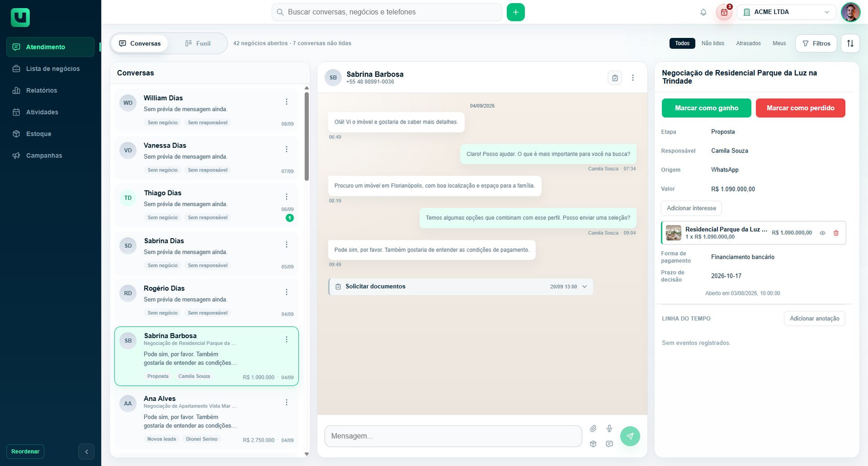Select the Todos filter
Screen dimensions: 868x466
[682, 43]
